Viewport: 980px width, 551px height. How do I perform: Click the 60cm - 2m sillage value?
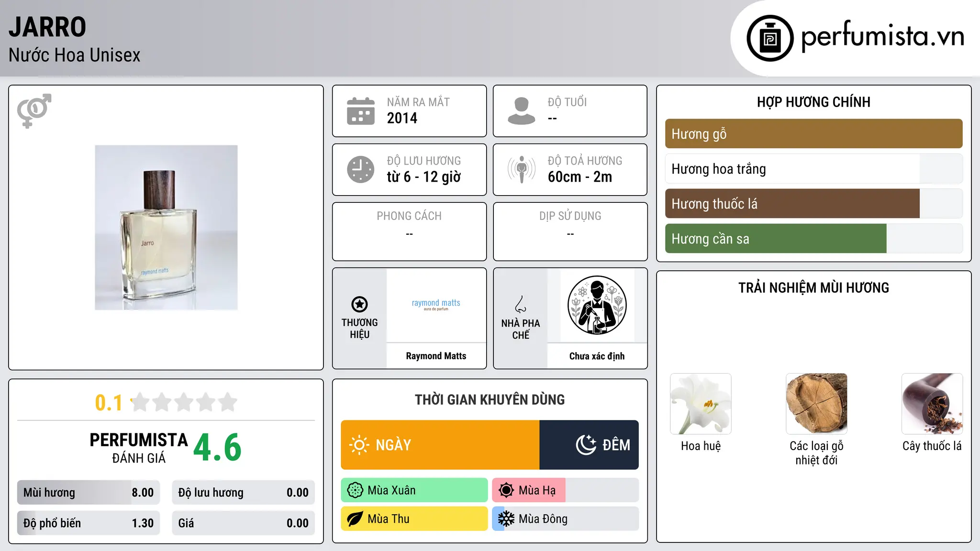[580, 177]
